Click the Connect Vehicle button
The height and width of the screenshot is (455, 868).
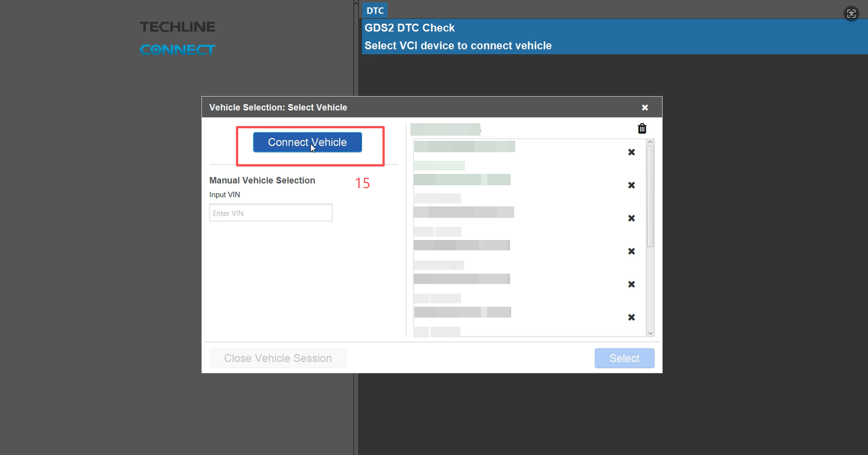(x=307, y=143)
